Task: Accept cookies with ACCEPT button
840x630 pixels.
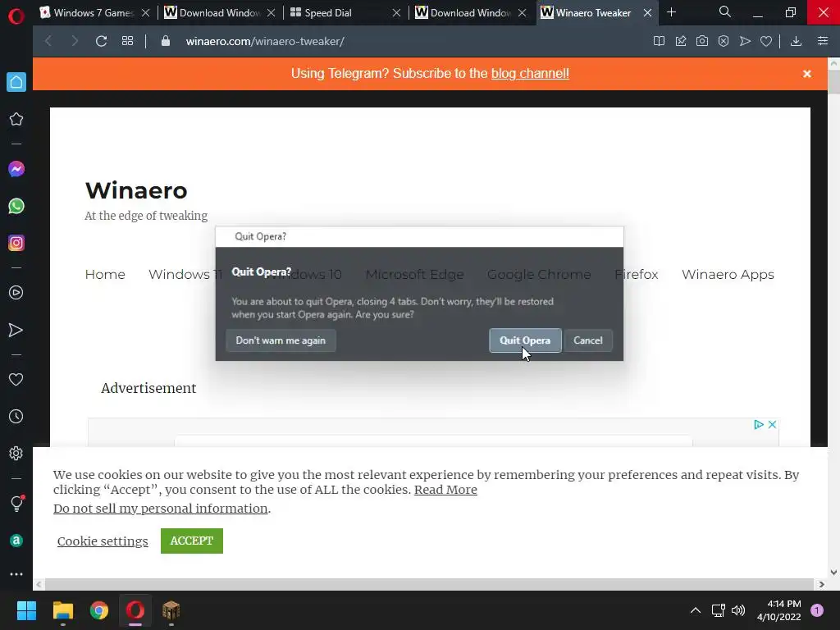Action: pyautogui.click(x=192, y=541)
